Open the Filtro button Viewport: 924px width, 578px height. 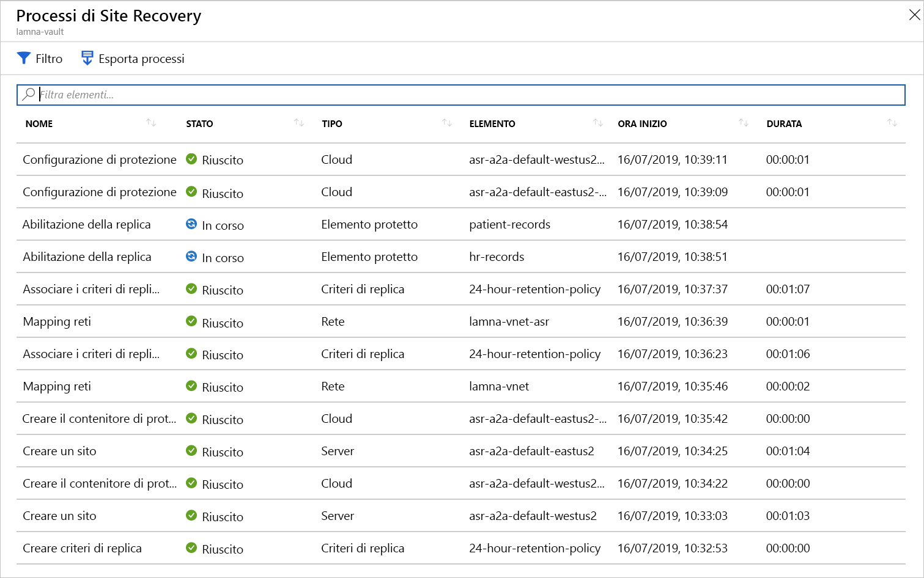point(40,59)
